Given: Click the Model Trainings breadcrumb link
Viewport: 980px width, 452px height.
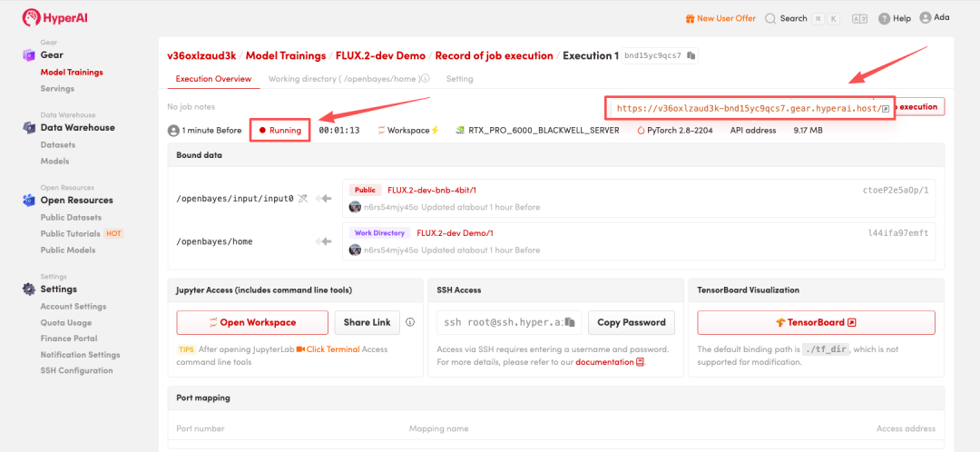Looking at the screenshot, I should [286, 55].
